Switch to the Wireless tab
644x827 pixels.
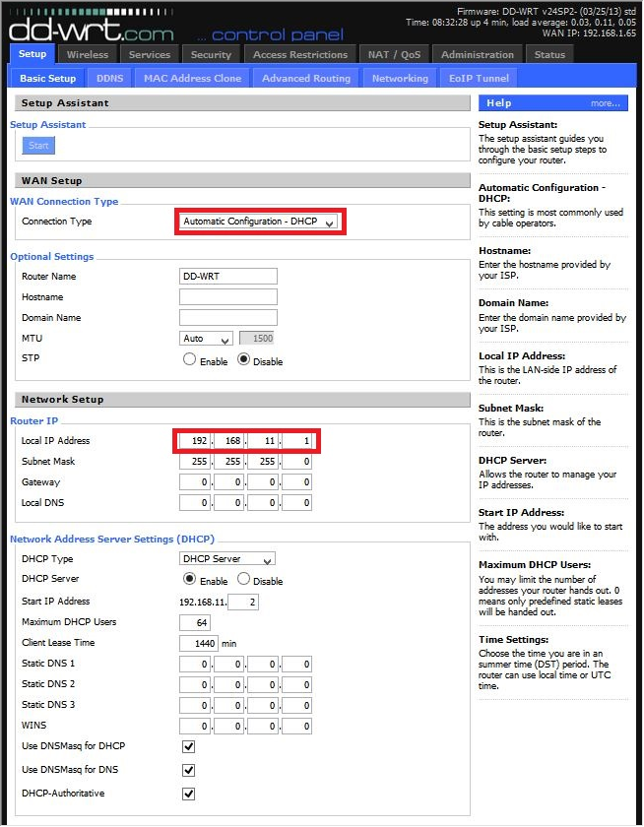click(88, 54)
